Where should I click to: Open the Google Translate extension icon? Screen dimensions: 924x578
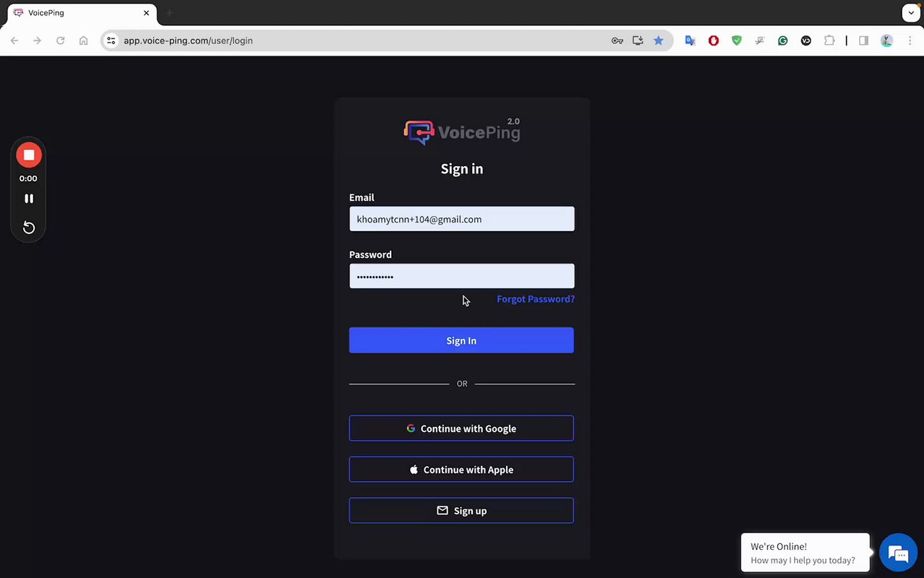[x=690, y=40]
